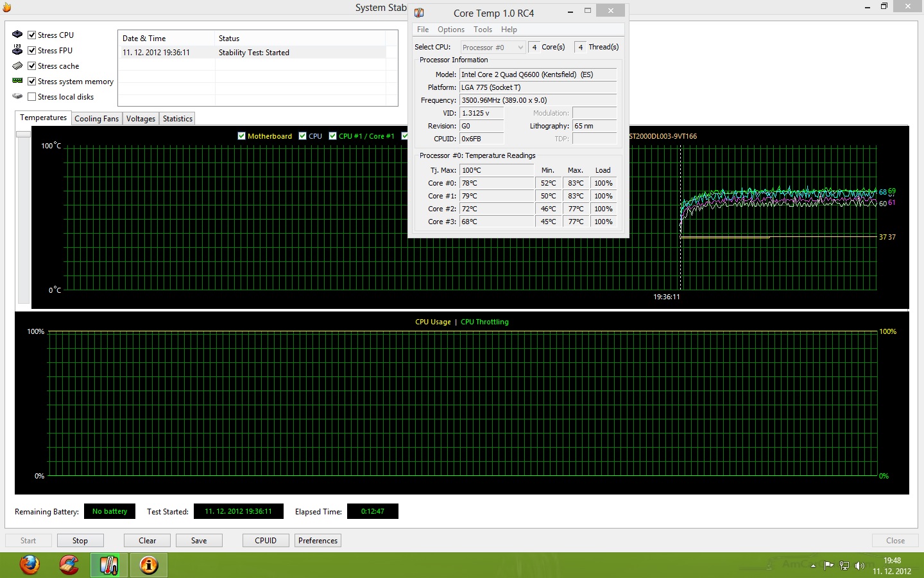Click the cache icon beside Stress cache
This screenshot has height=578, width=924.
17,66
